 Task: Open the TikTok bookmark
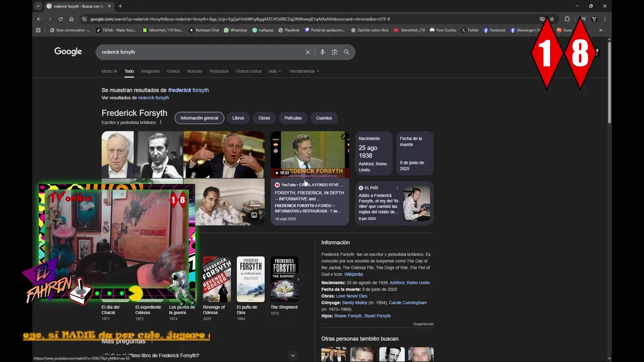[116, 30]
